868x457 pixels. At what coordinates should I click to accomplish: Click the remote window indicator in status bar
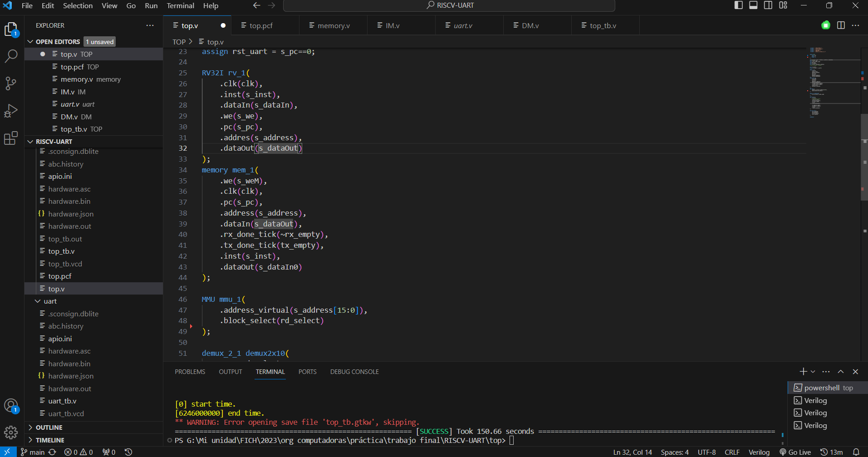click(x=8, y=452)
